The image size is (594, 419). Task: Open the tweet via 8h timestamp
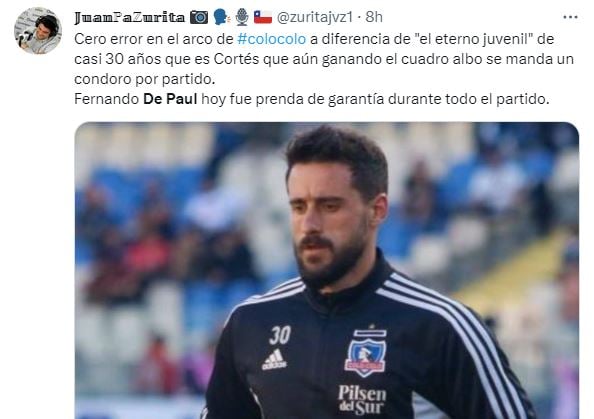point(374,17)
